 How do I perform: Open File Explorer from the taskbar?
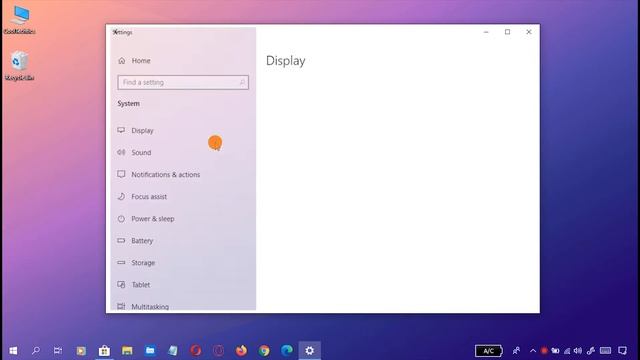pos(127,351)
